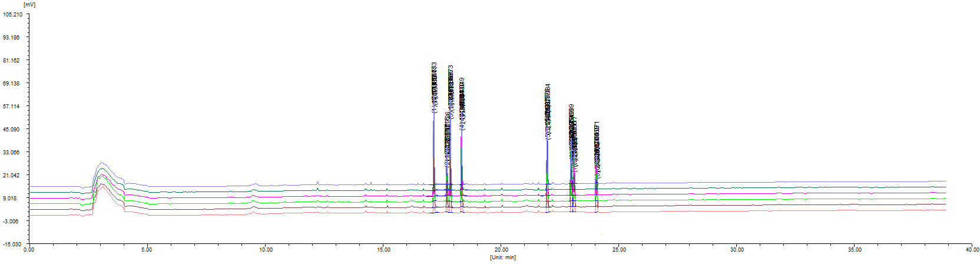Click the 105.210 Y-axis maximum value

tap(12, 15)
